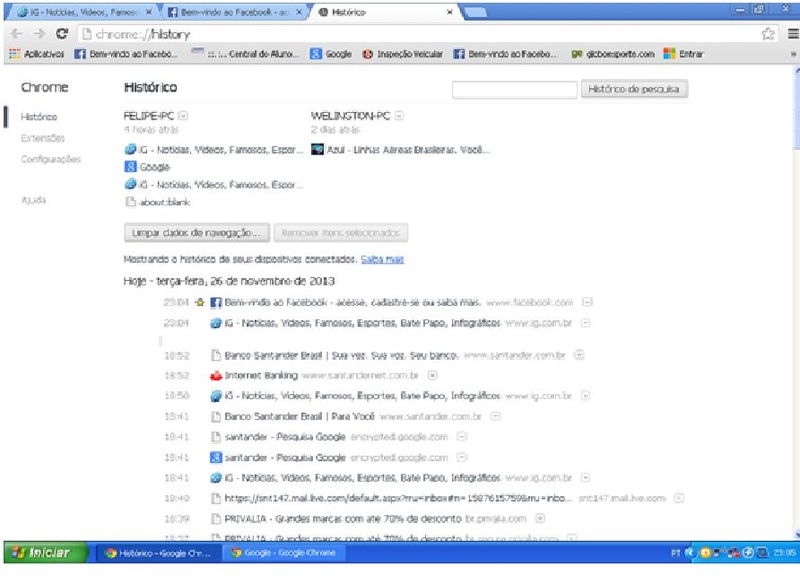Click the 18:50 iG history entry favicon
800x576 pixels.
click(216, 396)
